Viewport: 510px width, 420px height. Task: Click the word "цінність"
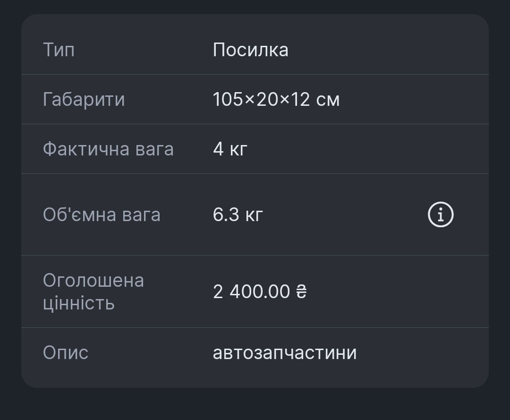click(78, 303)
